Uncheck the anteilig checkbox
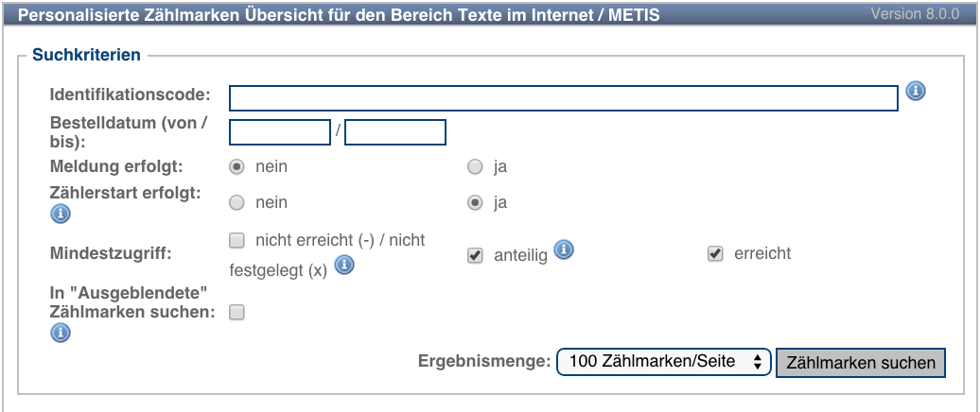 (476, 255)
